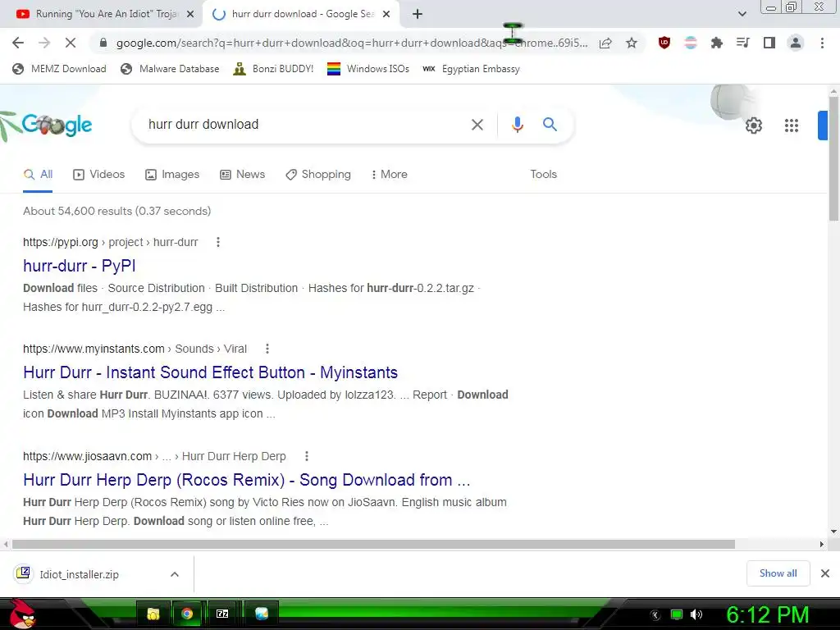Expand the More search filters
This screenshot has height=630, width=840.
(x=389, y=174)
